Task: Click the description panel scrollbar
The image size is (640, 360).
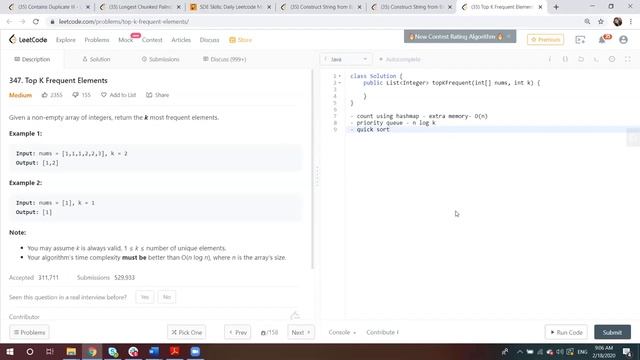Action: point(313,169)
